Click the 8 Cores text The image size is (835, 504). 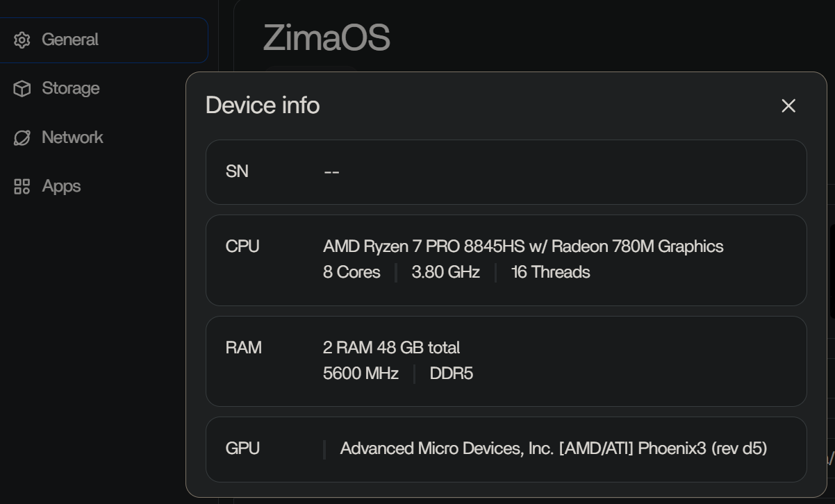(352, 272)
